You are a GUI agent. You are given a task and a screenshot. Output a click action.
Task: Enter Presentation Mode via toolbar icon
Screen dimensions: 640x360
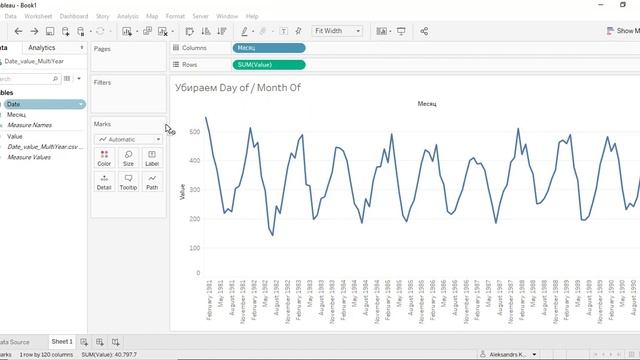click(401, 31)
